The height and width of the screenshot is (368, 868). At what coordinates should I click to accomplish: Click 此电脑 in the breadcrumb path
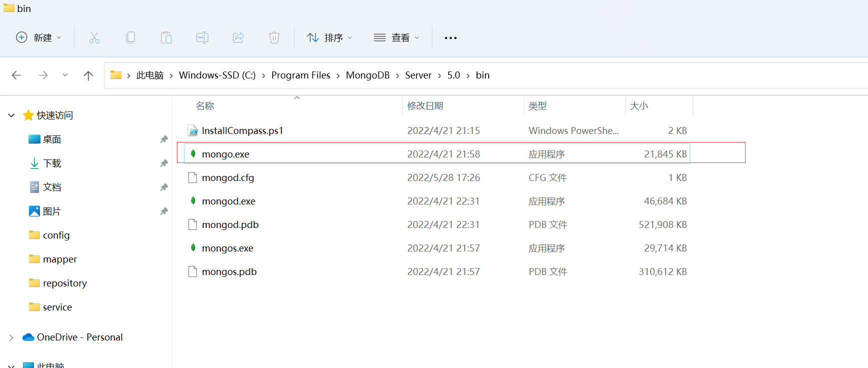click(x=150, y=75)
